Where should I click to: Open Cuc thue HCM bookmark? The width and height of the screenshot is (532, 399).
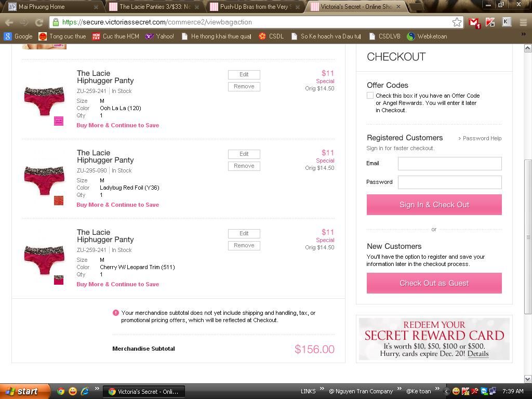[x=116, y=36]
